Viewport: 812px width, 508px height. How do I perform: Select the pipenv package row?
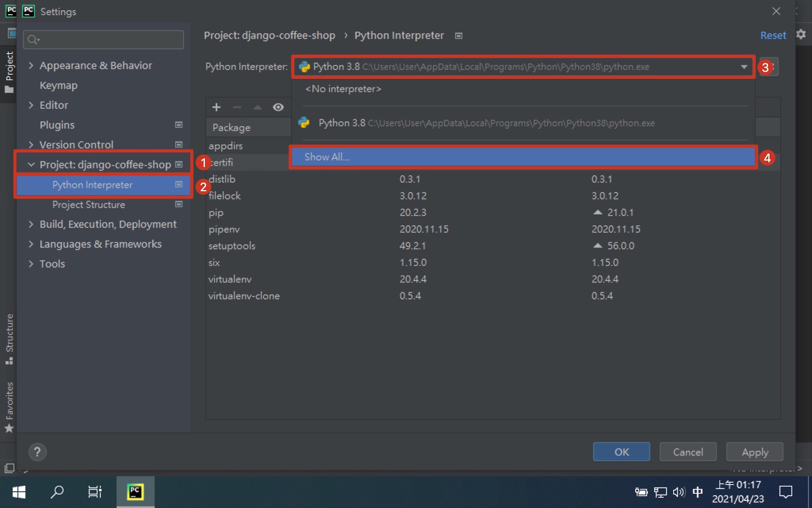[x=493, y=229]
